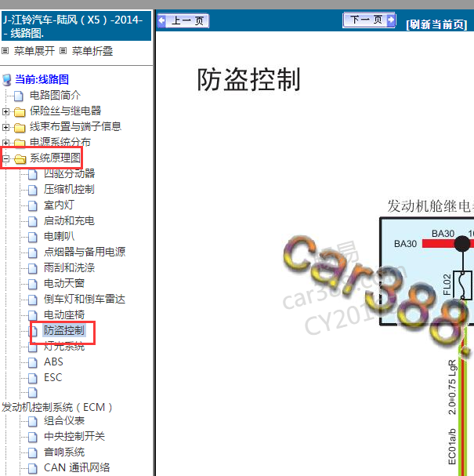474x476 pixels.
Task: Select the 保险丝与继电器 folder label
Action: click(x=66, y=111)
